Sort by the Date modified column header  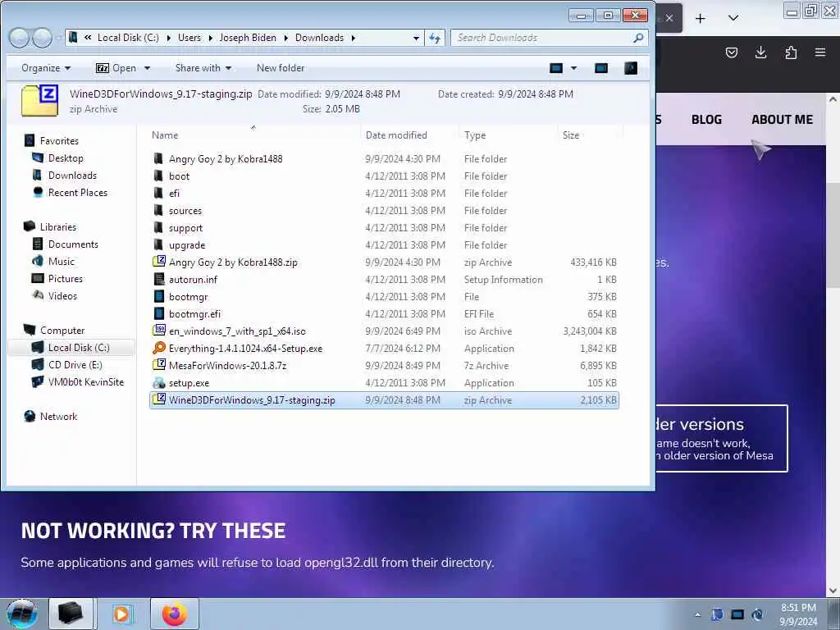coord(409,135)
